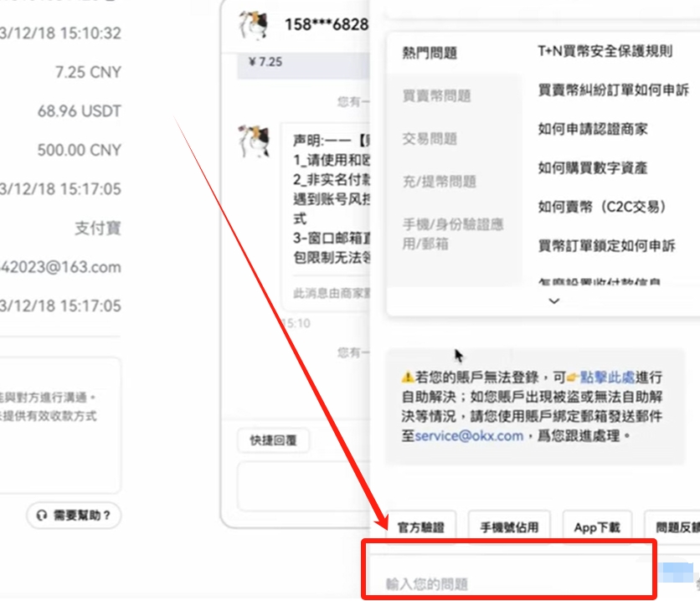700x601 pixels.
Task: Click the App下載 button
Action: [x=597, y=527]
